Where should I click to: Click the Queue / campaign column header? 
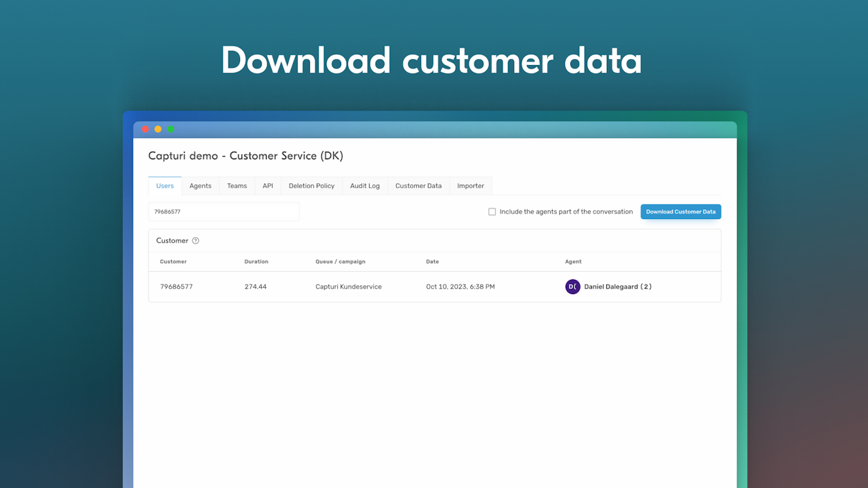340,262
